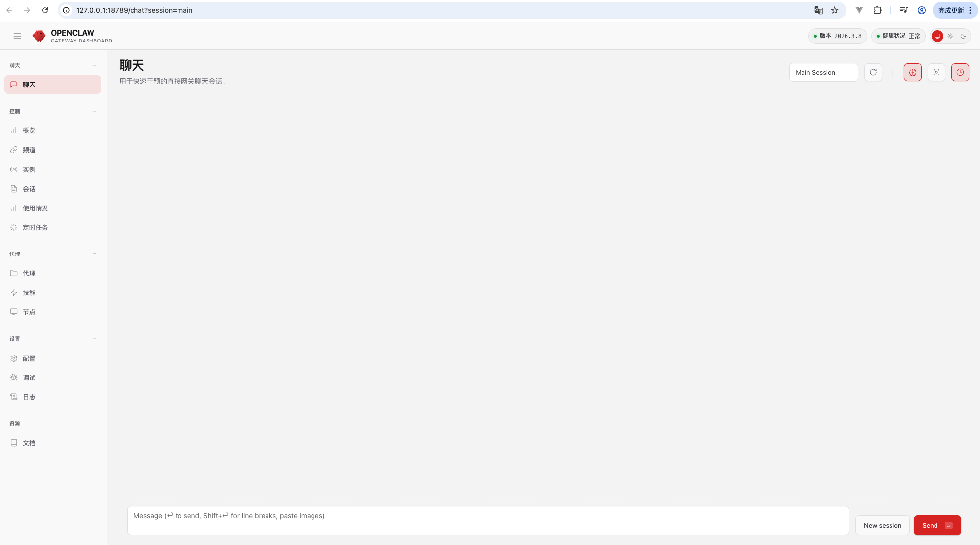This screenshot has width=980, height=545.
Task: Click the browser forward arrow
Action: click(27, 10)
